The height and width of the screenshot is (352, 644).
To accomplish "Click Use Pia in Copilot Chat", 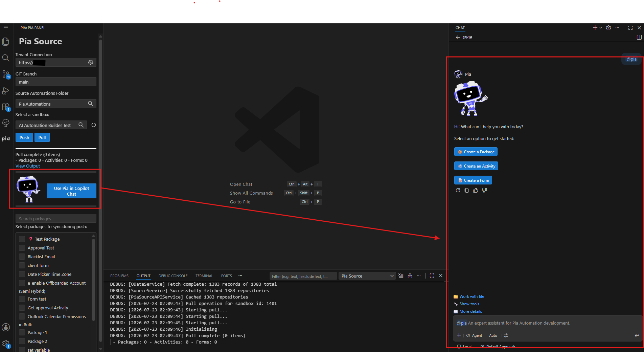I will (x=71, y=191).
